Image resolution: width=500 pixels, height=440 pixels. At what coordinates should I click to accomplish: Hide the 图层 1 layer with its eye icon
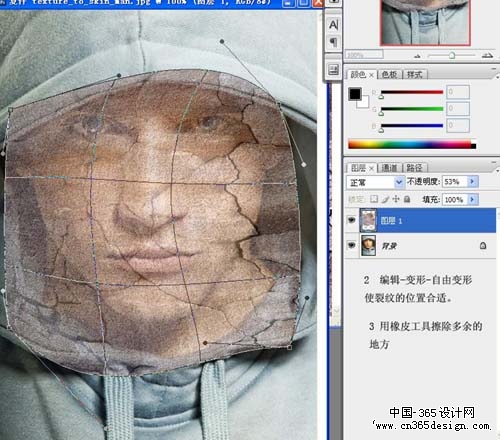coord(351,220)
